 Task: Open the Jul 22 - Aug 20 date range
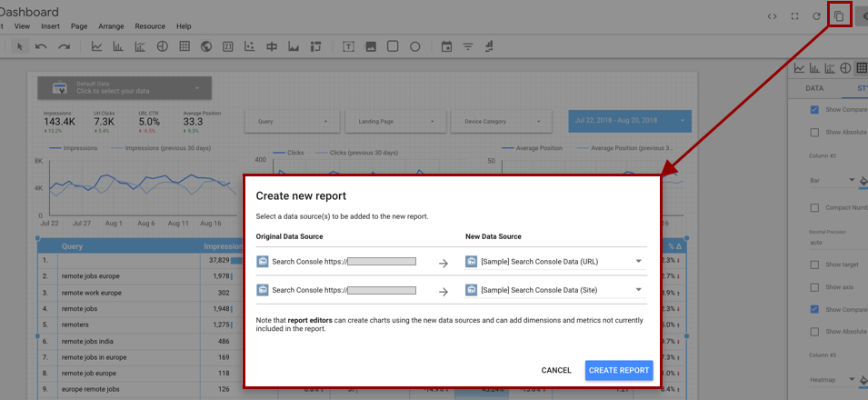click(x=630, y=120)
